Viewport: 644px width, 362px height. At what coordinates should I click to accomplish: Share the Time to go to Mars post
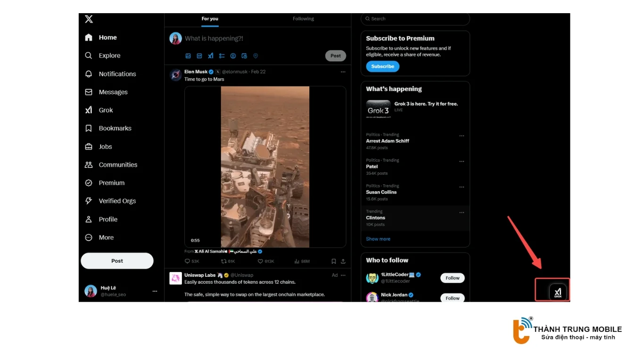[x=343, y=261]
